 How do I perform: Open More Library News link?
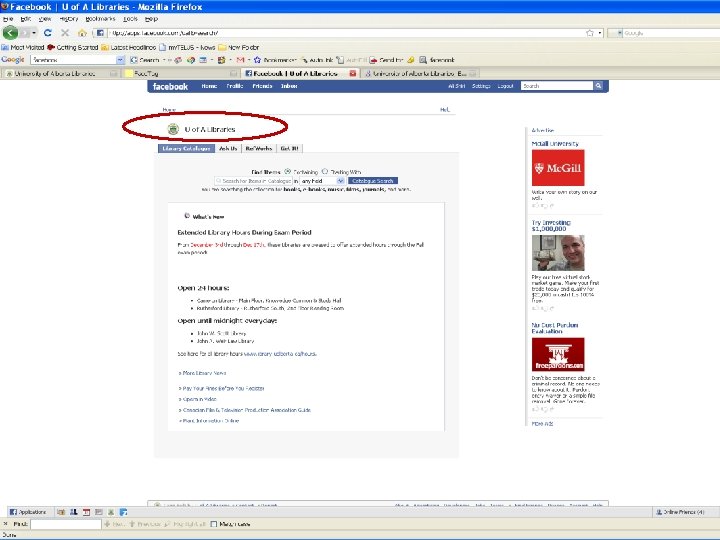click(202, 373)
